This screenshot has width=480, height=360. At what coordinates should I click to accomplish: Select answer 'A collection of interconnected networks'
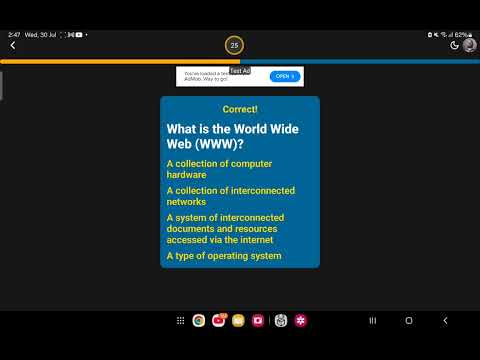coord(231,196)
